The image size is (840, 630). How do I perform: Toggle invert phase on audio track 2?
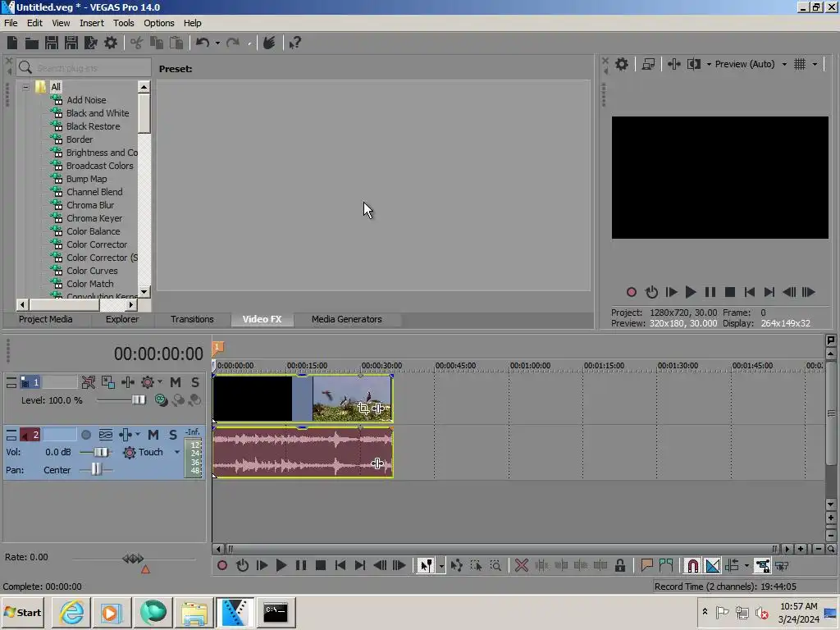pos(106,435)
